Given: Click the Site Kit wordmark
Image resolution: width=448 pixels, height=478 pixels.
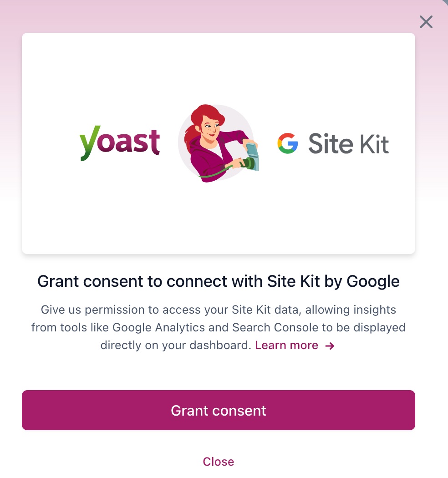Looking at the screenshot, I should tap(349, 143).
